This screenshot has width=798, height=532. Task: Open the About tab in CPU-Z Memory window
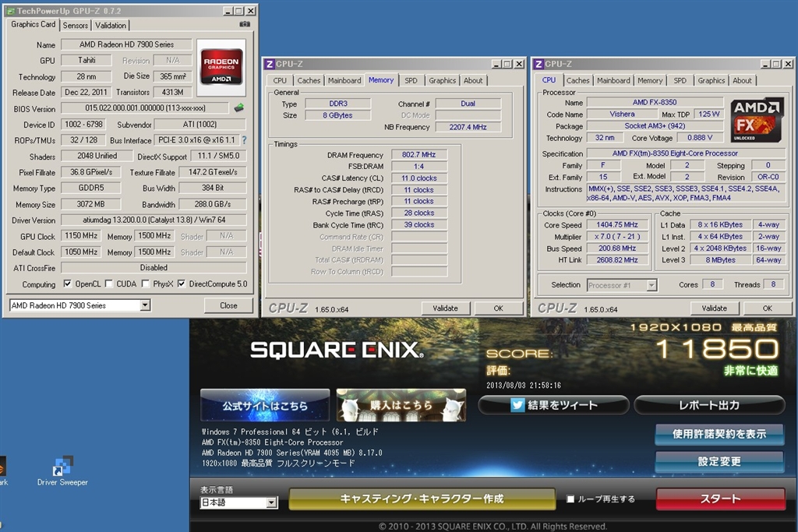[x=473, y=80]
